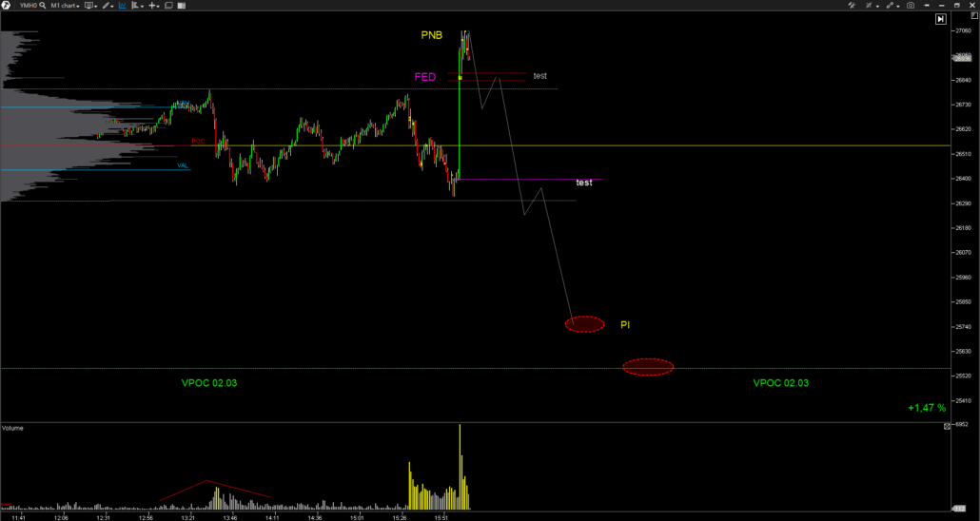Viewport: 980px width, 521px height.
Task: Click the crosshair mode icon
Action: tap(869, 5)
